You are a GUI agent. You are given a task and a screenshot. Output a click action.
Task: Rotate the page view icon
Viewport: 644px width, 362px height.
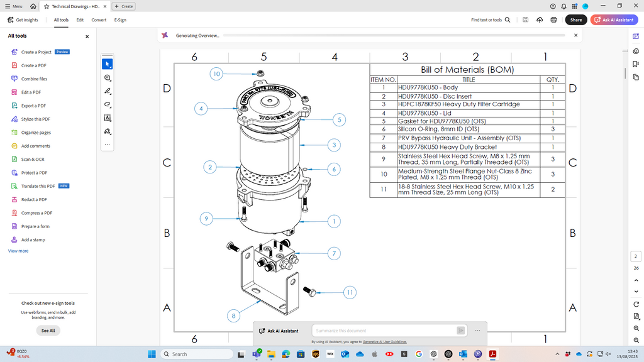[636, 304]
